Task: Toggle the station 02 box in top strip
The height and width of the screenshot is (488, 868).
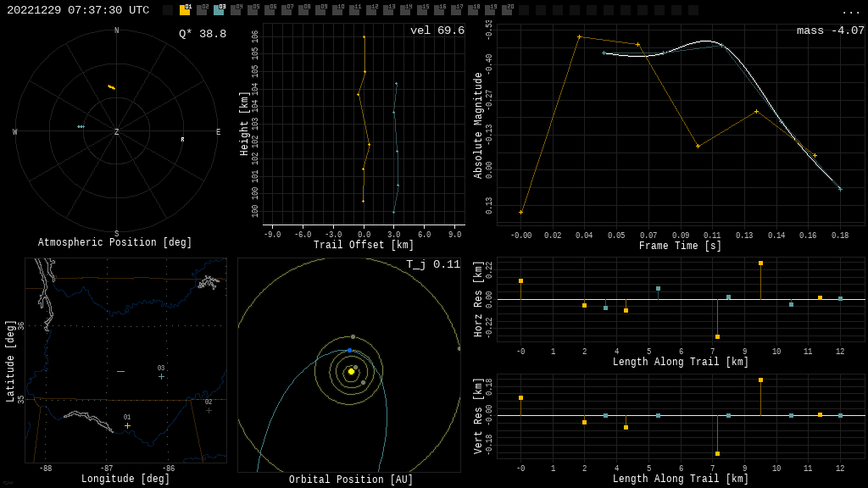Action: pyautogui.click(x=202, y=10)
